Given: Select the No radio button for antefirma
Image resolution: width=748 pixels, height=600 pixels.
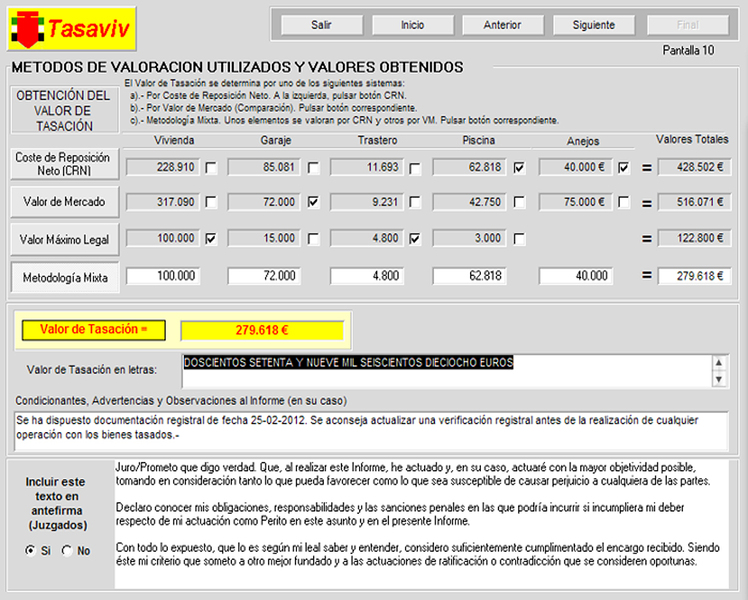Looking at the screenshot, I should [x=67, y=550].
